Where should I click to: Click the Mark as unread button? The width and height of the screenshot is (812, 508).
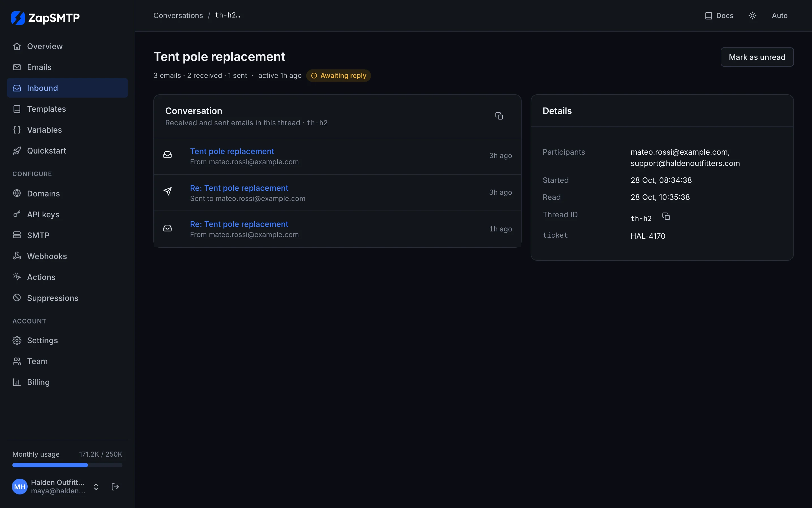click(757, 57)
